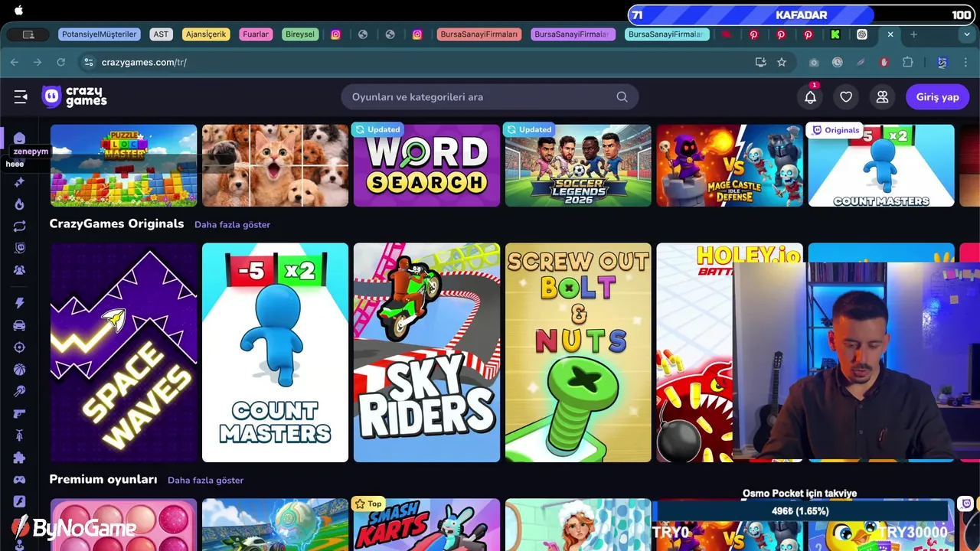This screenshot has height=551, width=980.
Task: Open small Count Masters card in top row
Action: tap(881, 165)
